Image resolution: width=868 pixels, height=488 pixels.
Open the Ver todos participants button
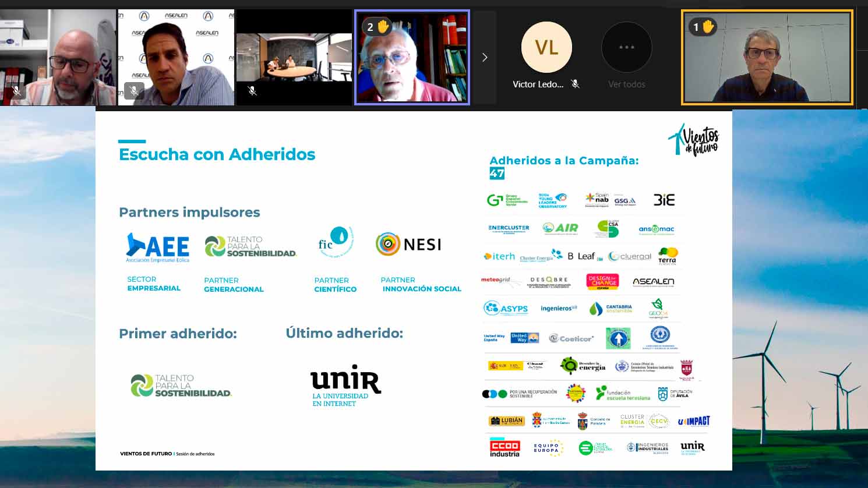(x=626, y=48)
